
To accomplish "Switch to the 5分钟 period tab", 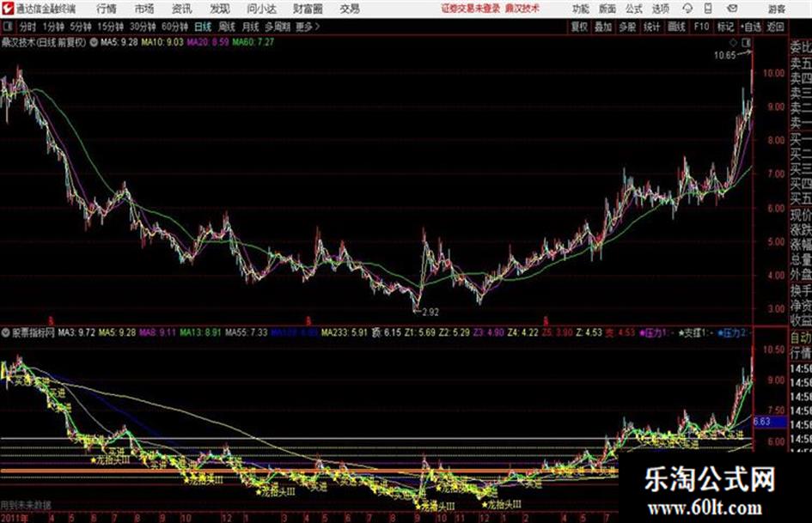I will coord(80,27).
